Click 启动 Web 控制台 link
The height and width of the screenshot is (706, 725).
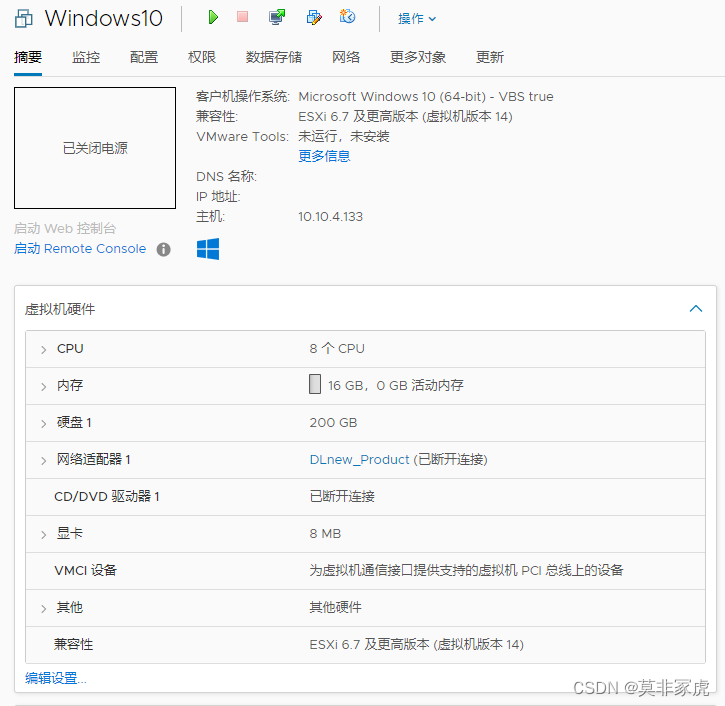click(65, 228)
